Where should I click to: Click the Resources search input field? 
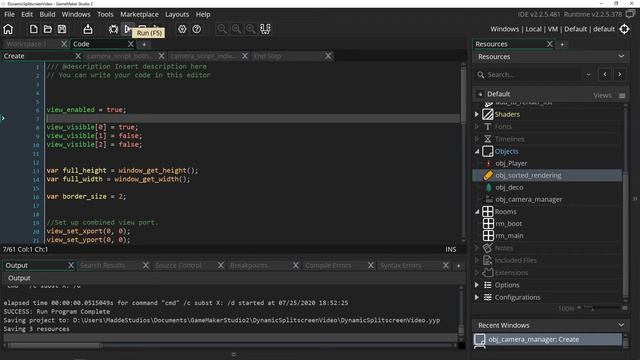(x=534, y=75)
